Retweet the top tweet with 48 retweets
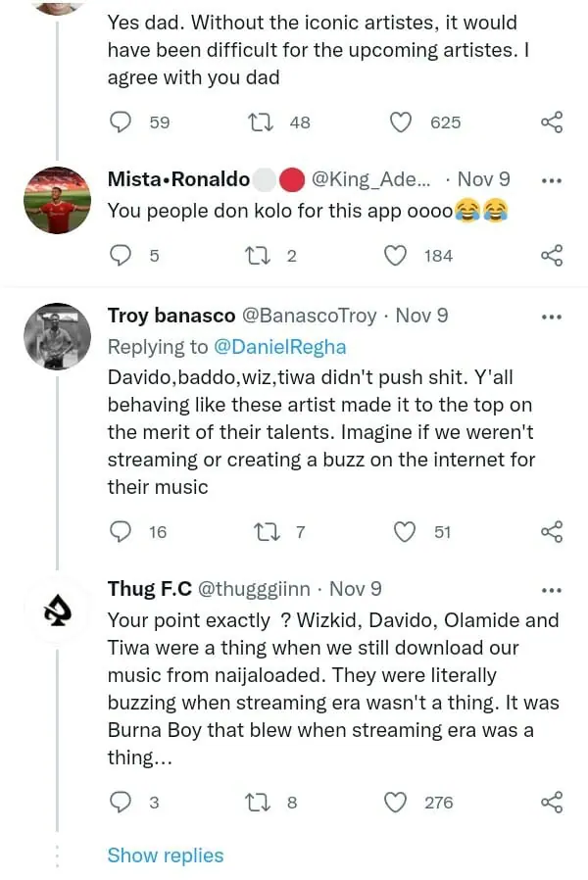This screenshot has height=880, width=588. (265, 122)
